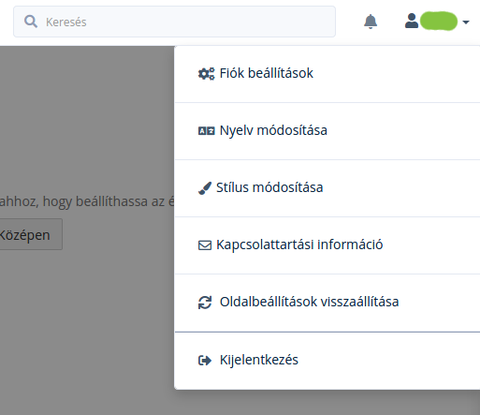The width and height of the screenshot is (480, 415).
Task: Click the refresh arrows icon beside Oldalbeállítások visszaállítása
Action: point(205,303)
